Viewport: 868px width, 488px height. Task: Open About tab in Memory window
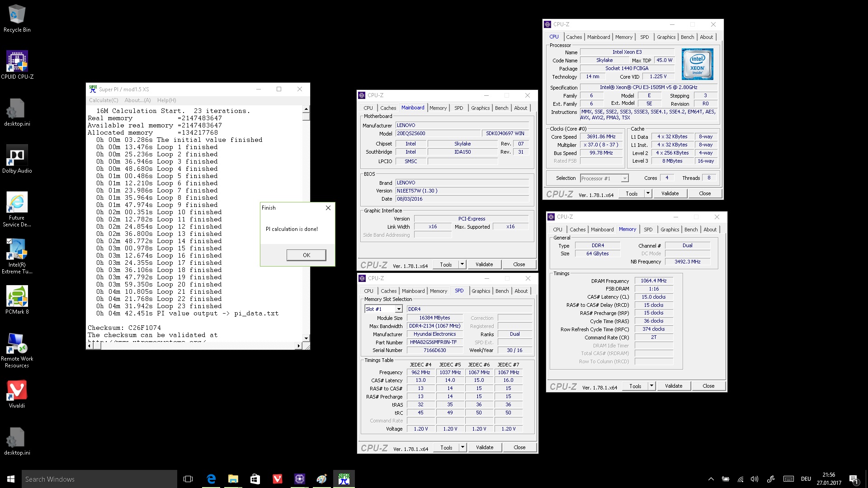point(710,230)
